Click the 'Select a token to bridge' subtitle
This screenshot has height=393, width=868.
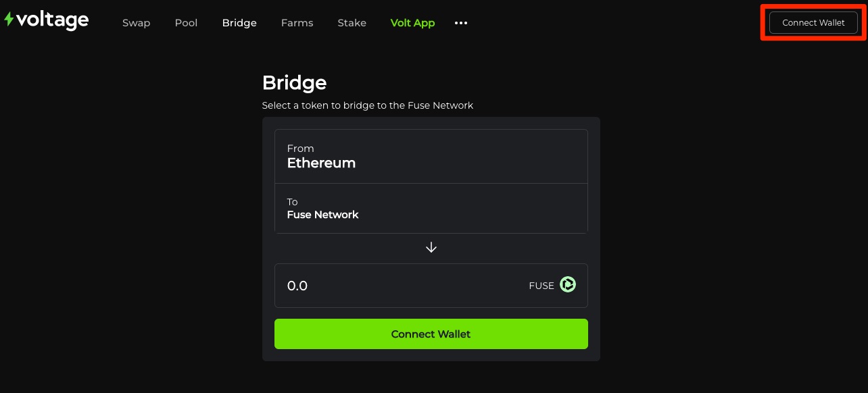[367, 105]
